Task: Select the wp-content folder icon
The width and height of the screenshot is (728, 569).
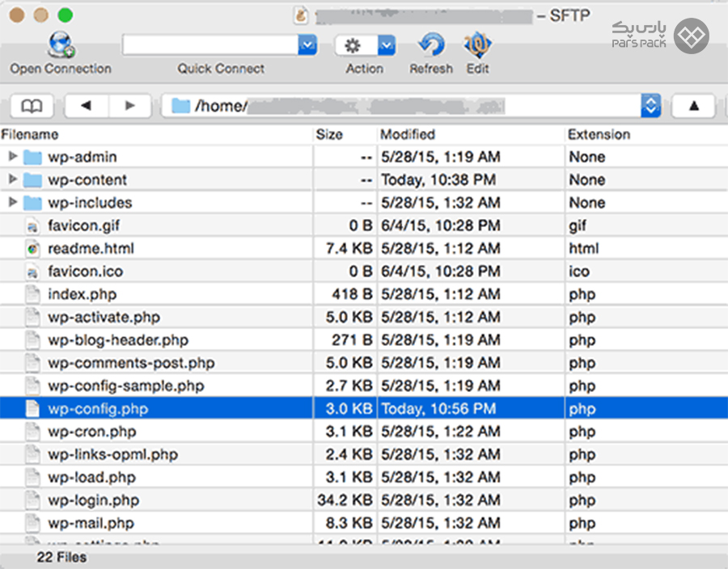Action: (32, 180)
